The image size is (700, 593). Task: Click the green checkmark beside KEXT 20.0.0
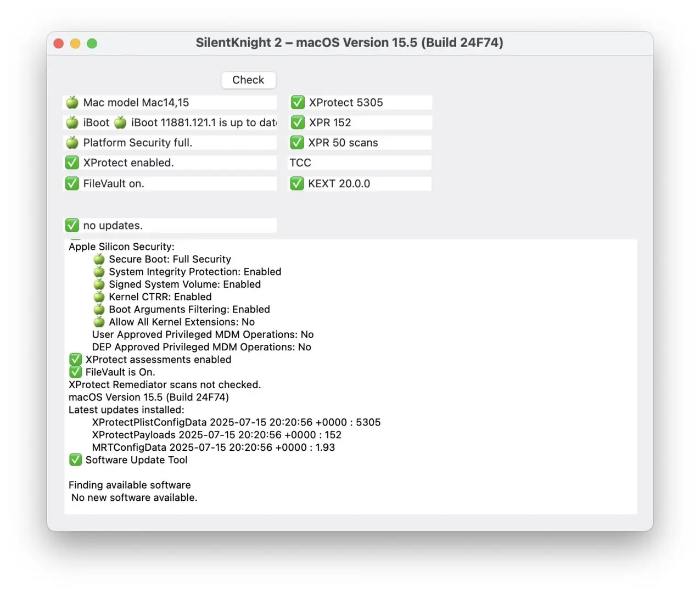click(x=297, y=183)
